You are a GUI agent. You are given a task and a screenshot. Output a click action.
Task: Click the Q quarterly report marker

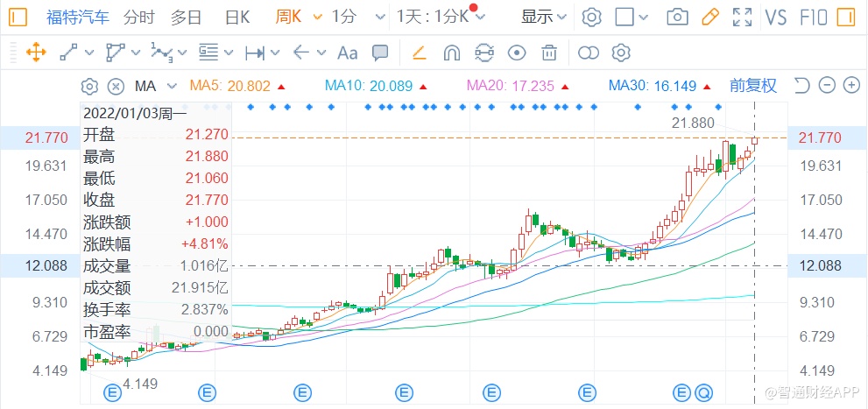[x=705, y=393]
